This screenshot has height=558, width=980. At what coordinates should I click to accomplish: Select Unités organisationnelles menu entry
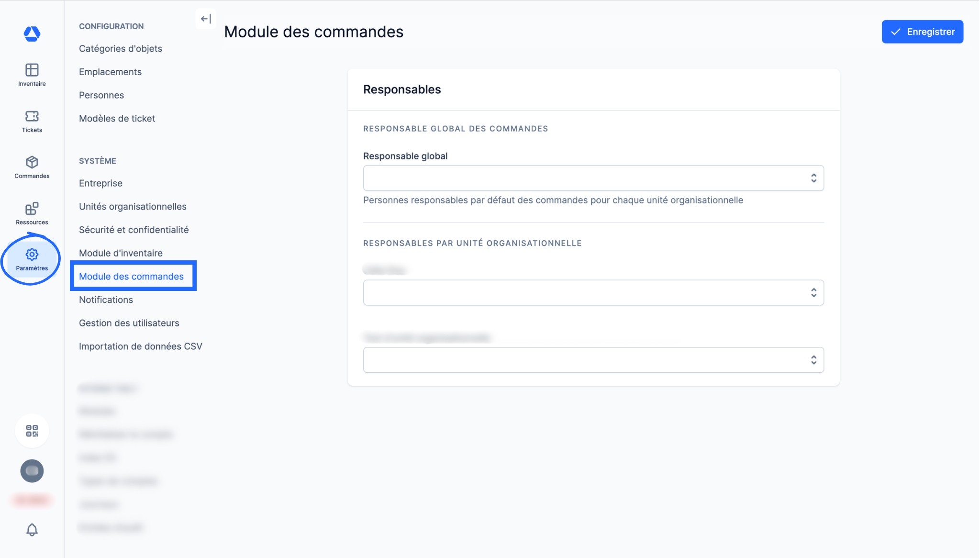[133, 207]
